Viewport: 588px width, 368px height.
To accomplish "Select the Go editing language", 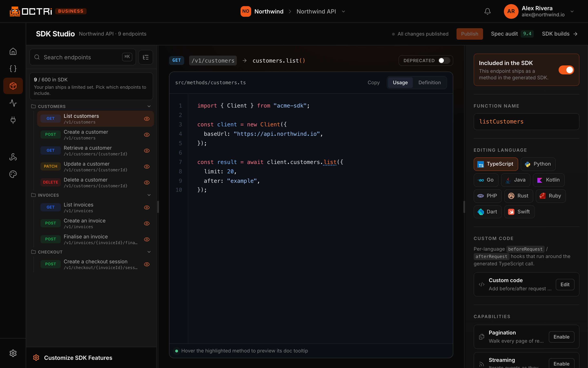I will click(486, 180).
